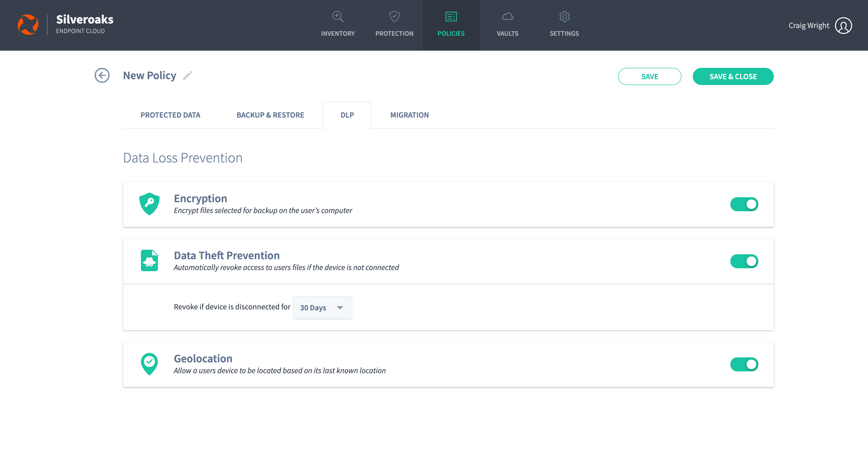This screenshot has width=868, height=451.
Task: Open the VAULTS navigation label
Action: (507, 33)
